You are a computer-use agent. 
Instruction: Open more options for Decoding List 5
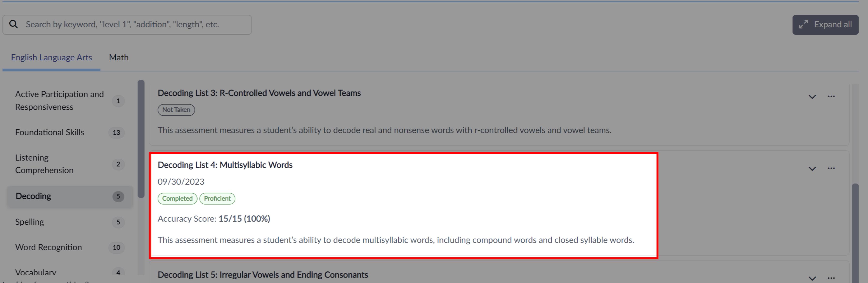coord(831,278)
